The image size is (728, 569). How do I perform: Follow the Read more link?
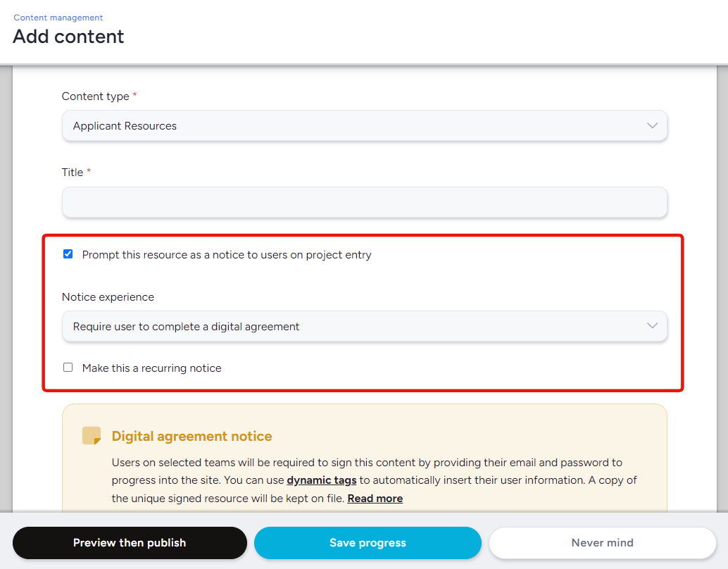coord(375,499)
